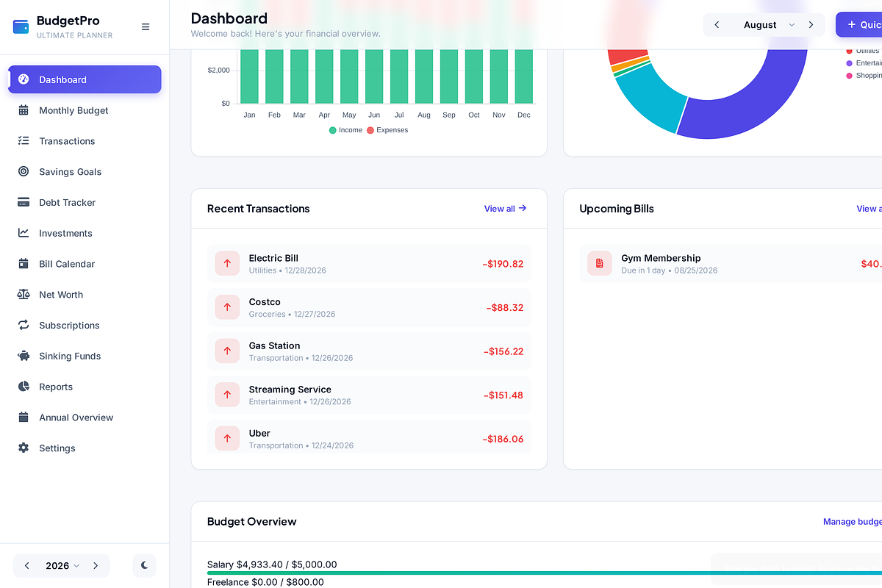The height and width of the screenshot is (588, 882).
Task: Open the Reports page
Action: click(85, 387)
